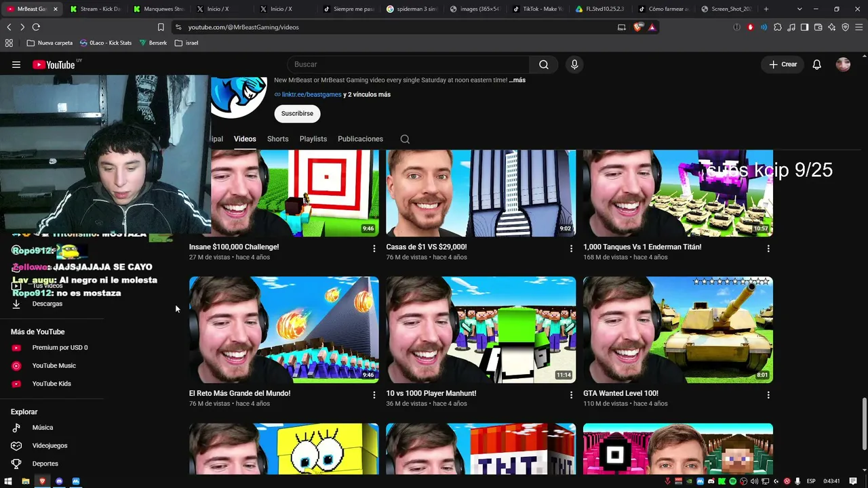Open Brave Leo AI sparkle icon
This screenshot has height=488, width=868.
(832, 27)
